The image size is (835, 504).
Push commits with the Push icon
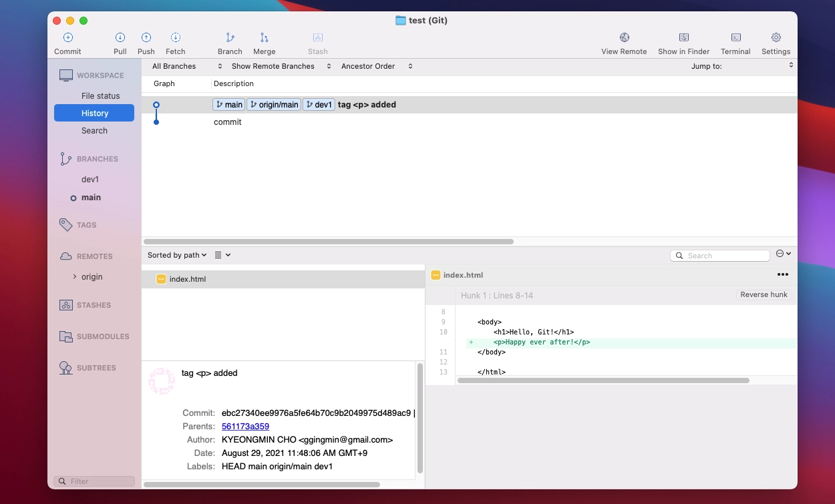146,38
